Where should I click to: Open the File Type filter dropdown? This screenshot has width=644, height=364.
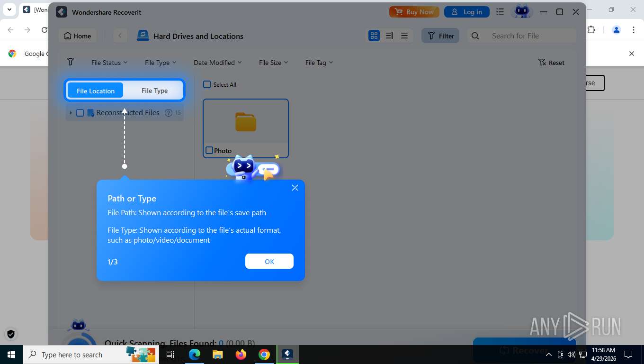tap(161, 63)
